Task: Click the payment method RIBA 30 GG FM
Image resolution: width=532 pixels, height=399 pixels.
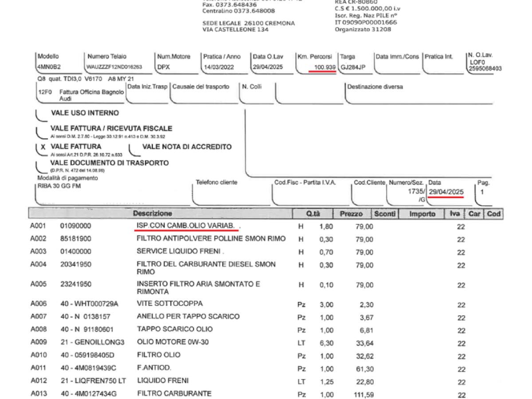Action: (x=59, y=186)
